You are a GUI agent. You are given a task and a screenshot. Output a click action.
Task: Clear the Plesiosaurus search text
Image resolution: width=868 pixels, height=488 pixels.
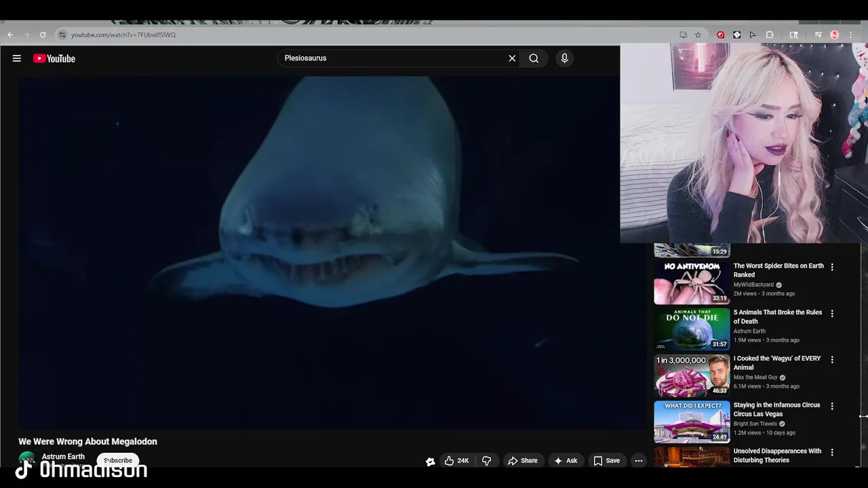[x=512, y=58]
